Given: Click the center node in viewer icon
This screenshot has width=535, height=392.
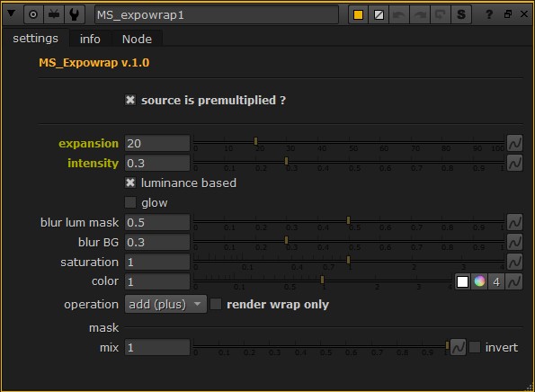Looking at the screenshot, I should pos(33,14).
